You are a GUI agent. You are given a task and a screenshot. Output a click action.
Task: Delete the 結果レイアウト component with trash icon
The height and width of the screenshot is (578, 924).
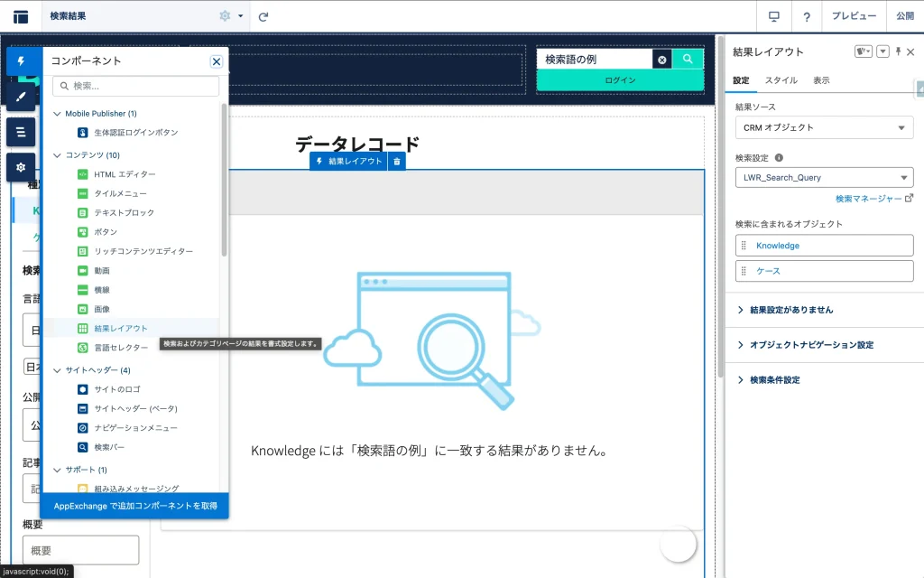397,161
